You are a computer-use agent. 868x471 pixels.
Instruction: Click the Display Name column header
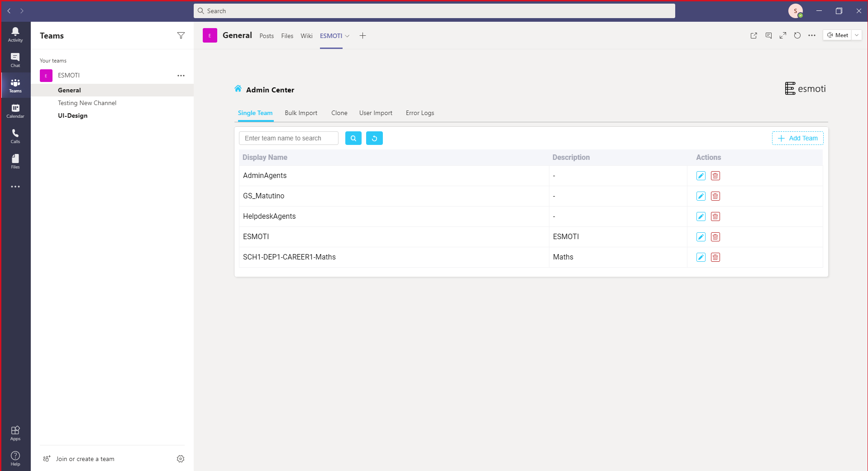coord(265,158)
